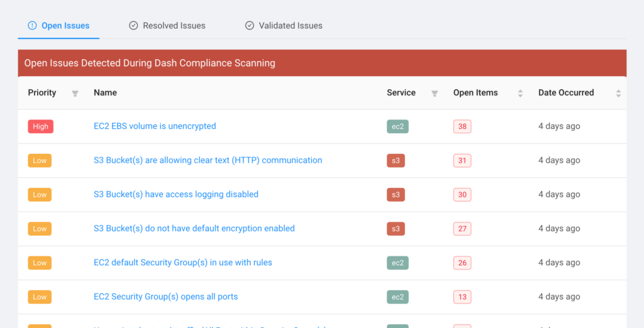This screenshot has height=328, width=644.
Task: Click the s3 tag on the HTTP communication row
Action: [x=396, y=160]
